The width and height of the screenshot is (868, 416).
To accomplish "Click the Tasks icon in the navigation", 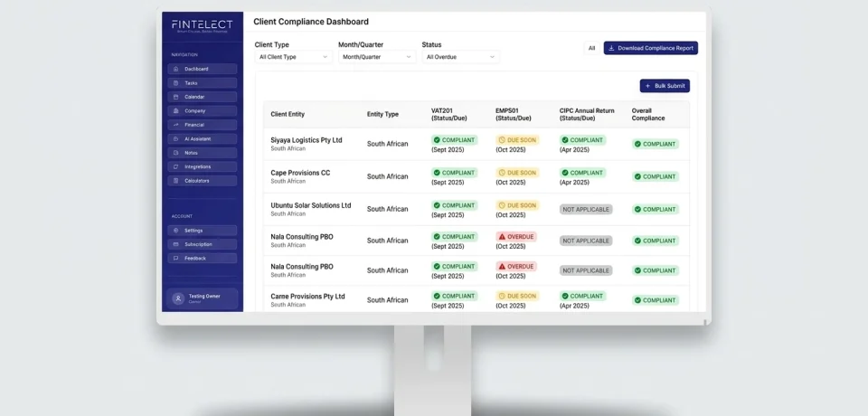I will 175,83.
